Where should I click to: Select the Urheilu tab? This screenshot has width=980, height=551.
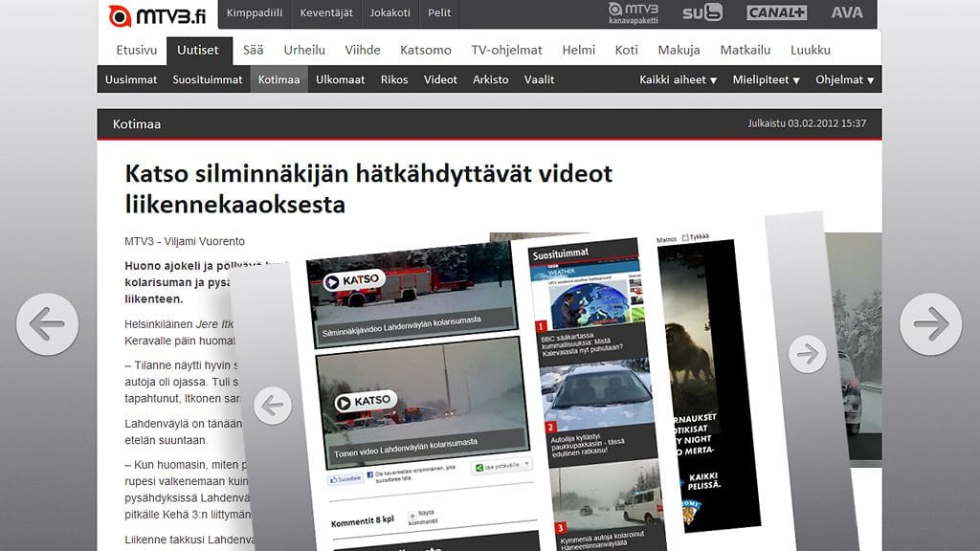click(305, 50)
